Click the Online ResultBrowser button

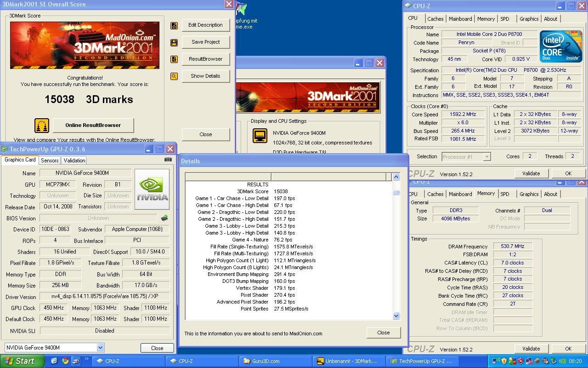click(93, 125)
